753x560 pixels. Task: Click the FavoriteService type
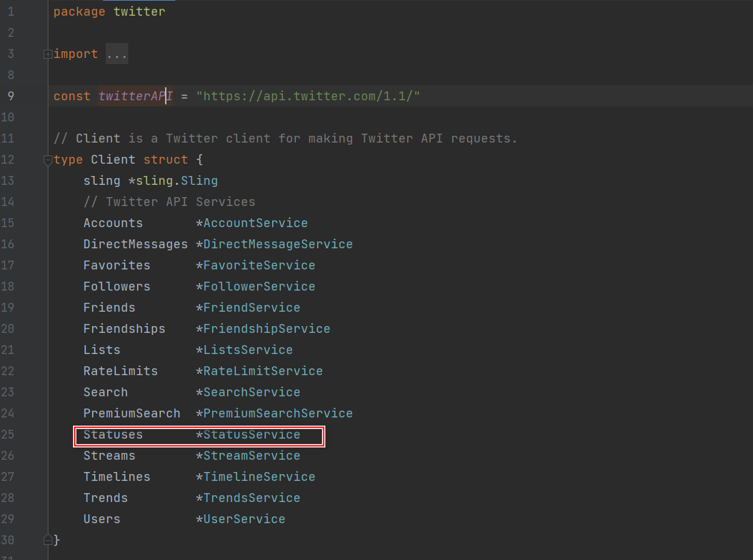click(259, 265)
